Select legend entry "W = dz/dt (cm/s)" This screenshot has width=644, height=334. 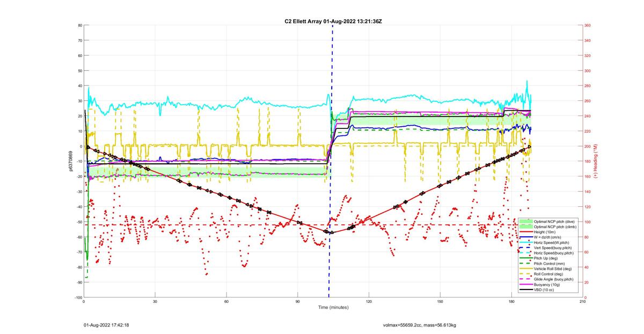(548, 237)
